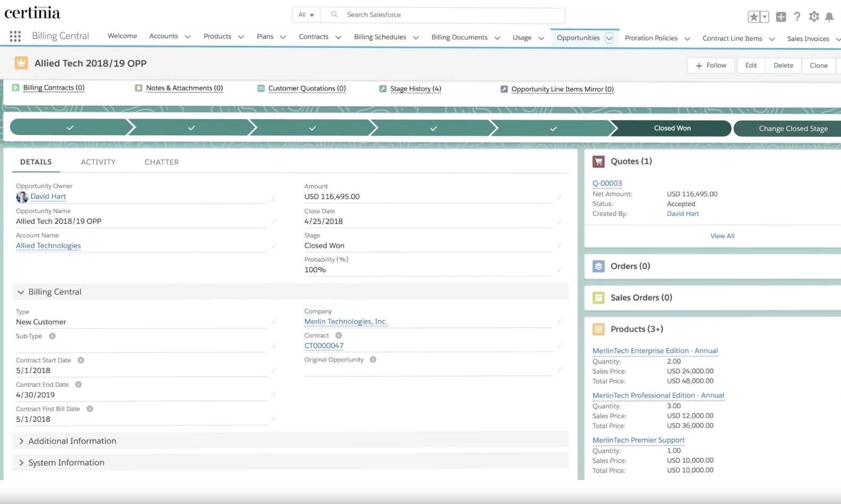This screenshot has width=841, height=504.
Task: Collapse the Billing Central section
Action: coord(290,292)
